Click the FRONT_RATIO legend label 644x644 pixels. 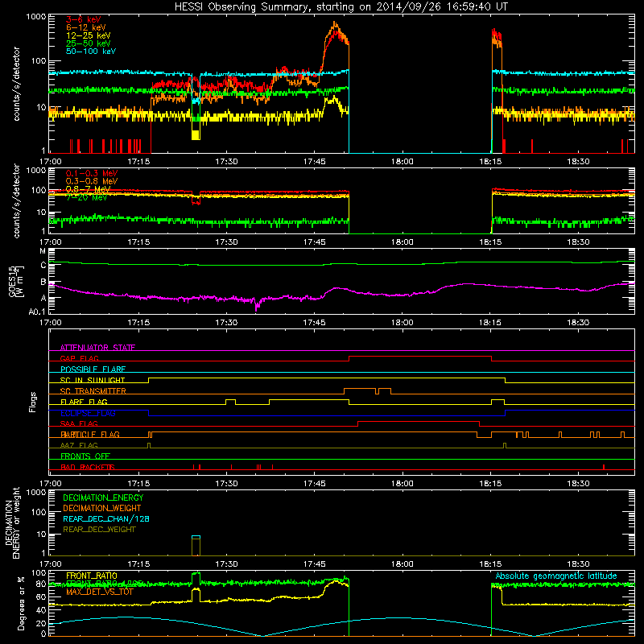(92, 576)
